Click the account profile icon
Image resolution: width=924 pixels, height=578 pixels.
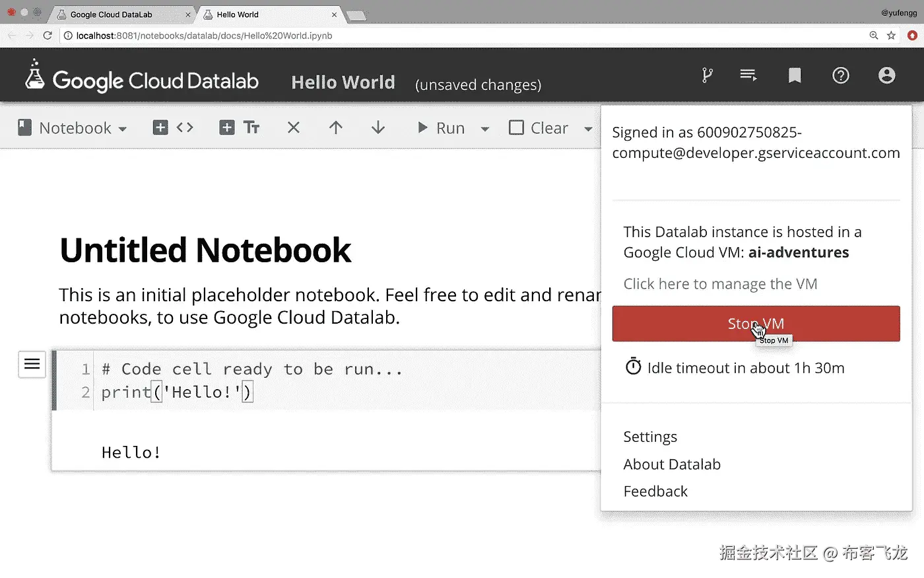coord(887,75)
